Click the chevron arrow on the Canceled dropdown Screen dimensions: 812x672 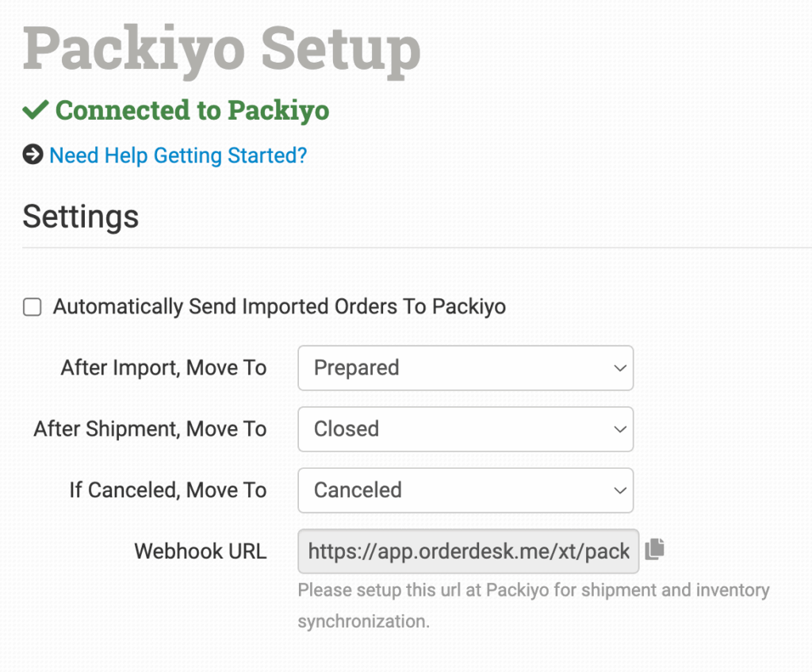[x=619, y=490]
